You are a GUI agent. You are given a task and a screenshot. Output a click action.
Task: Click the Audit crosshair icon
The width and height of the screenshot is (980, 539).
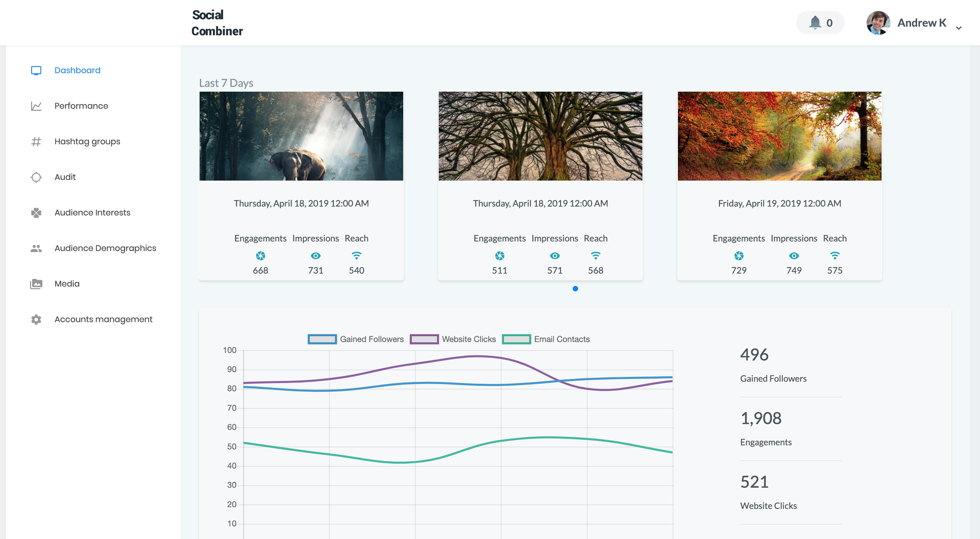pyautogui.click(x=36, y=177)
